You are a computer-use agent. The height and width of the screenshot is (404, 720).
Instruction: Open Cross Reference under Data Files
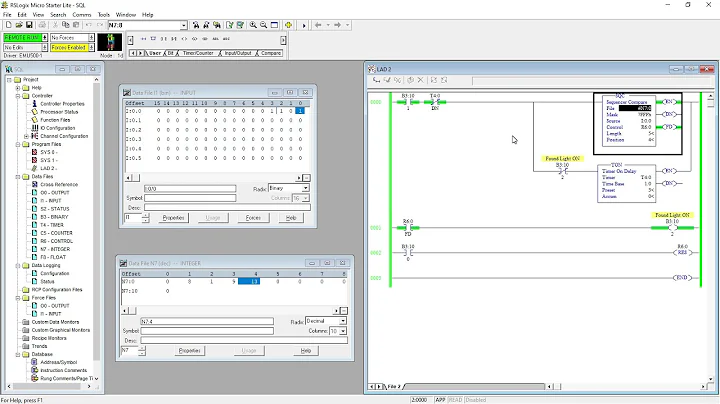pos(59,185)
